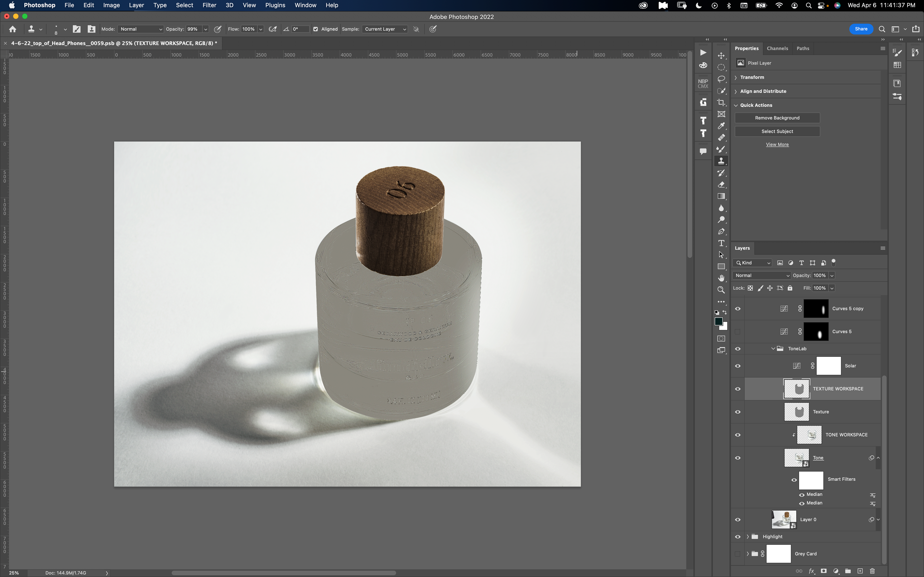Switch to the Channels tab
This screenshot has width=924, height=577.
[x=777, y=49]
